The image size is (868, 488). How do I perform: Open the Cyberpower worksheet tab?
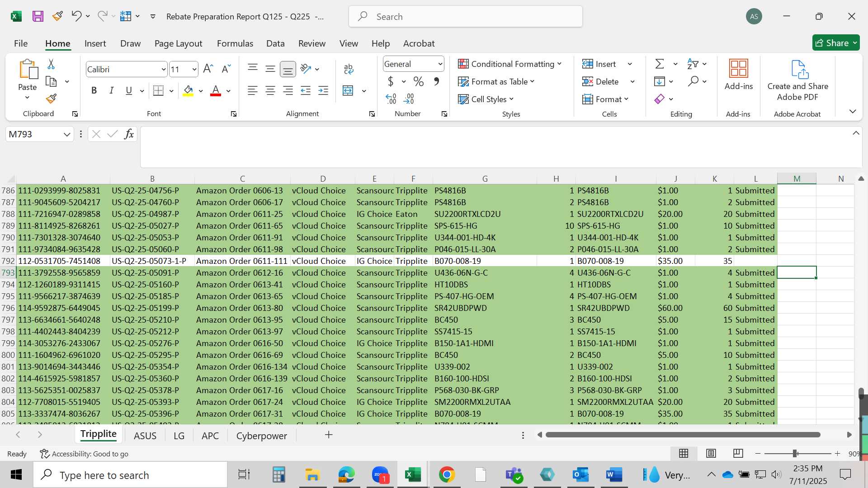click(261, 436)
